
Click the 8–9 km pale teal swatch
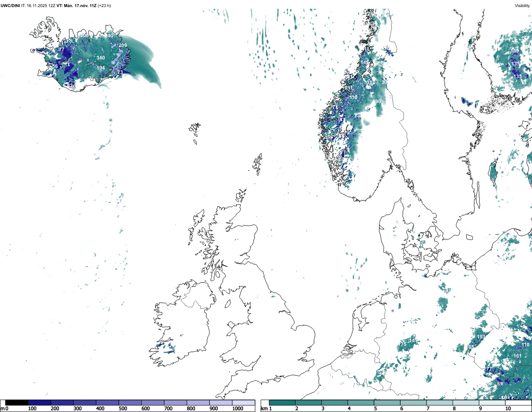[466, 403]
